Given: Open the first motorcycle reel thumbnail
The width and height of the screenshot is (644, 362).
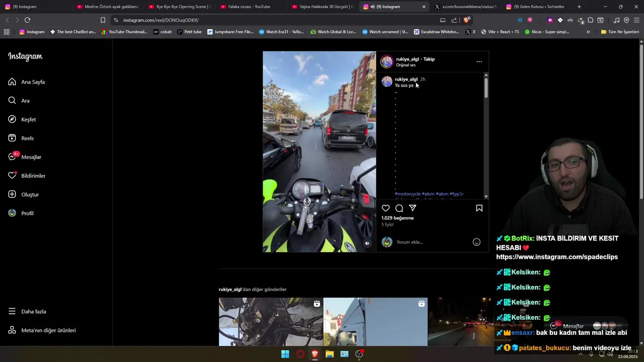Looking at the screenshot, I should coord(271,322).
